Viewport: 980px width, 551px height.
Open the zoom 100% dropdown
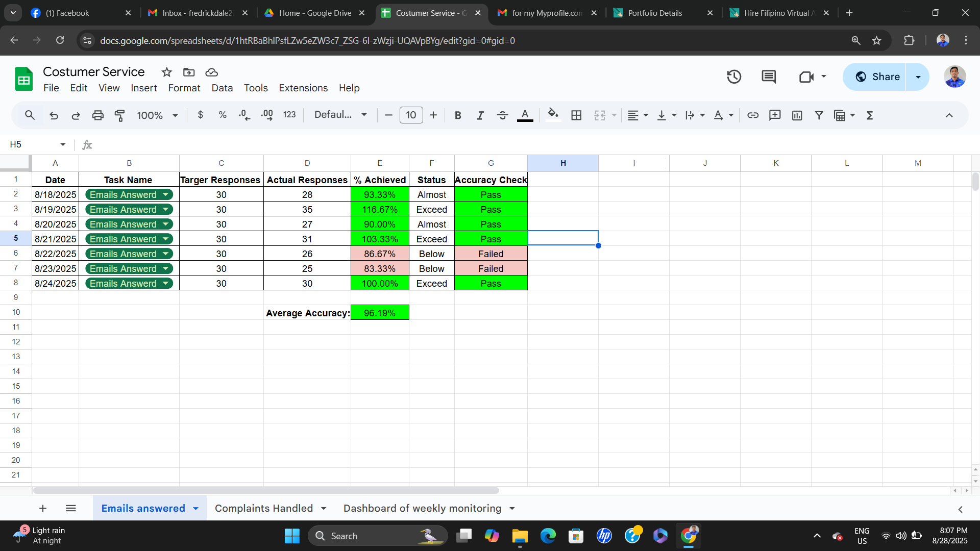(x=157, y=115)
